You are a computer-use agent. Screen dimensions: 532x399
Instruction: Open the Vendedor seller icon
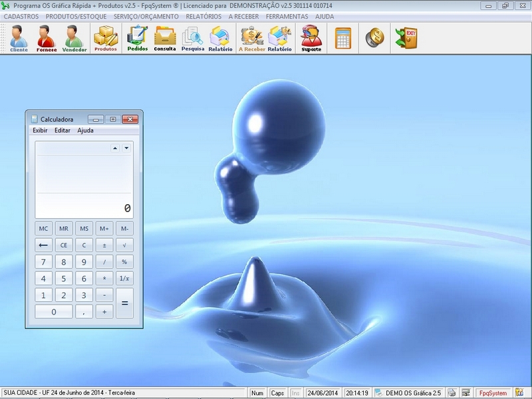pyautogui.click(x=74, y=39)
